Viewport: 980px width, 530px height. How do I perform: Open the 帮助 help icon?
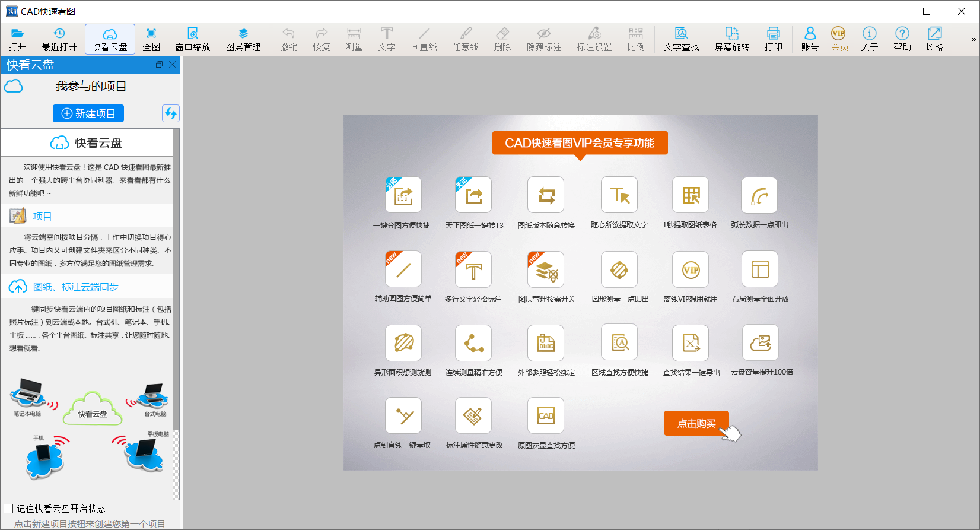(x=902, y=40)
